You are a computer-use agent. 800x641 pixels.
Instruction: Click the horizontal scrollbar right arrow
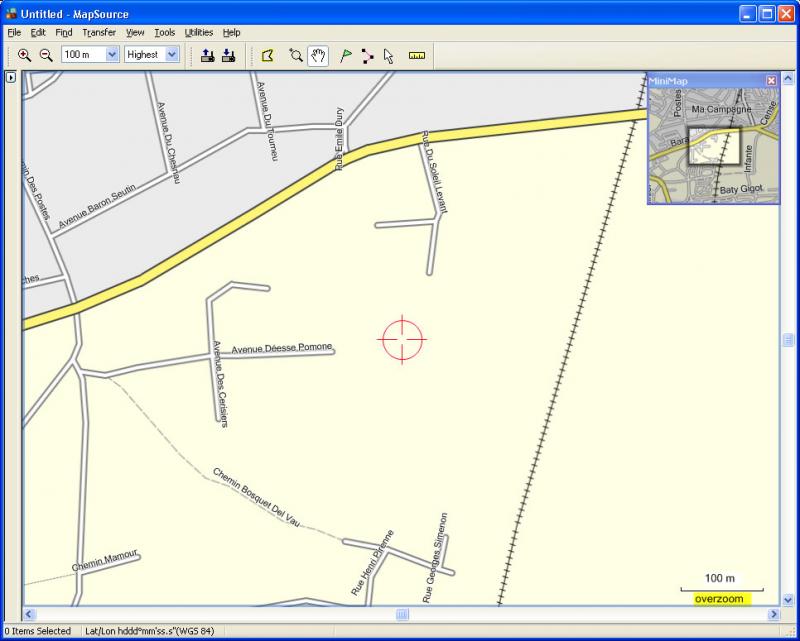[x=773, y=614]
